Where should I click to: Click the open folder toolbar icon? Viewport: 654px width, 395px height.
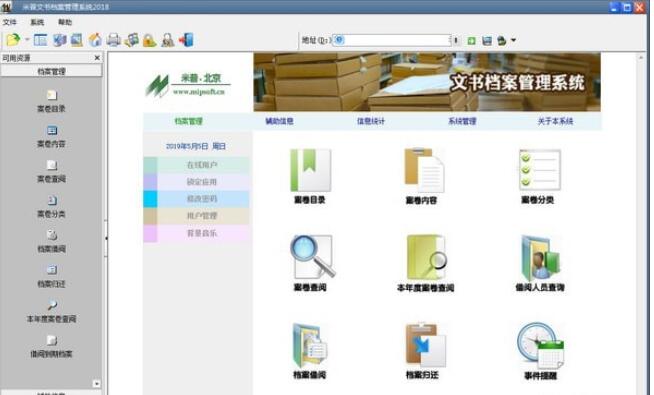[x=13, y=40]
